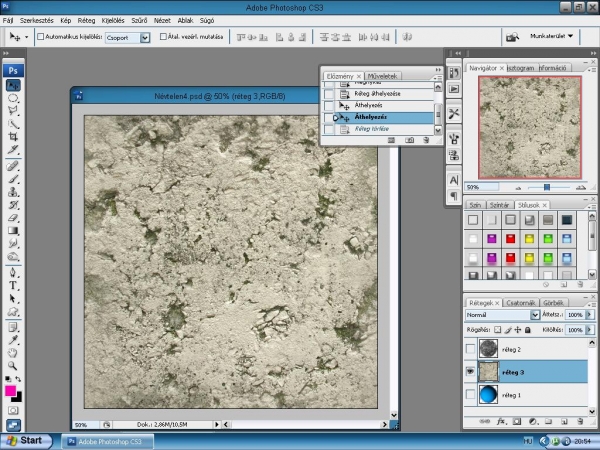The height and width of the screenshot is (450, 600).
Task: Select the Magic Wand tool
Action: click(x=13, y=124)
